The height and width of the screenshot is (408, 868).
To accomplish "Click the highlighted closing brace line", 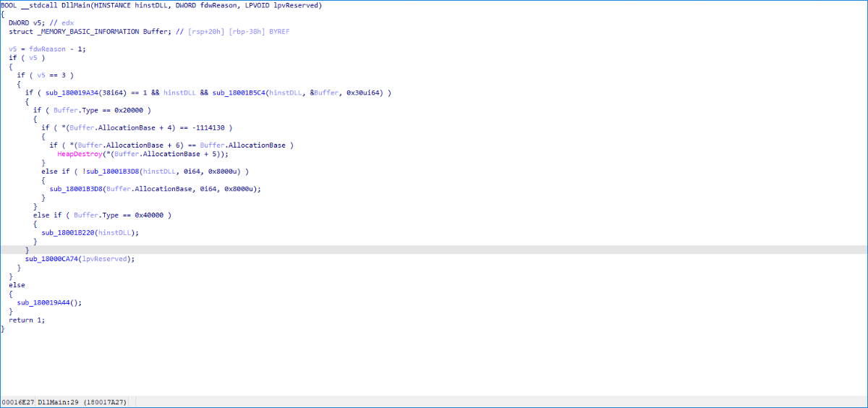I will point(434,250).
